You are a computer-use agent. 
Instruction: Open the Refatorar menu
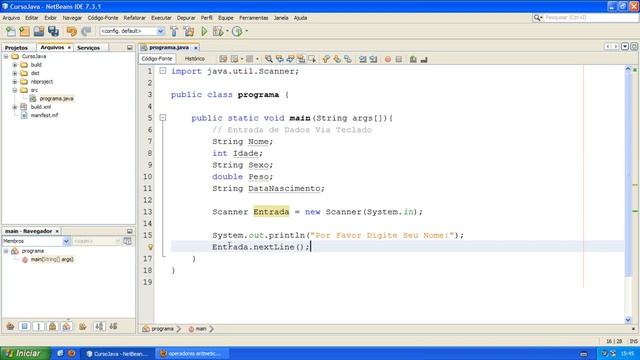tap(134, 18)
